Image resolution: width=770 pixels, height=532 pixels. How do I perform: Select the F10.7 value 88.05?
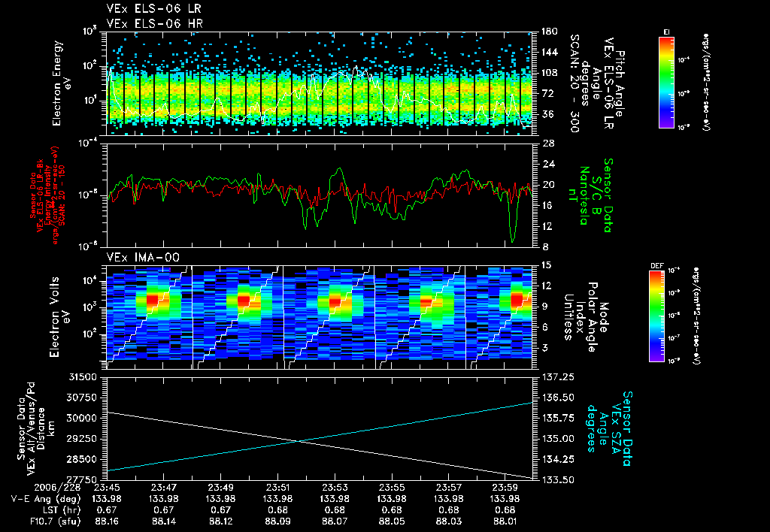[391, 521]
